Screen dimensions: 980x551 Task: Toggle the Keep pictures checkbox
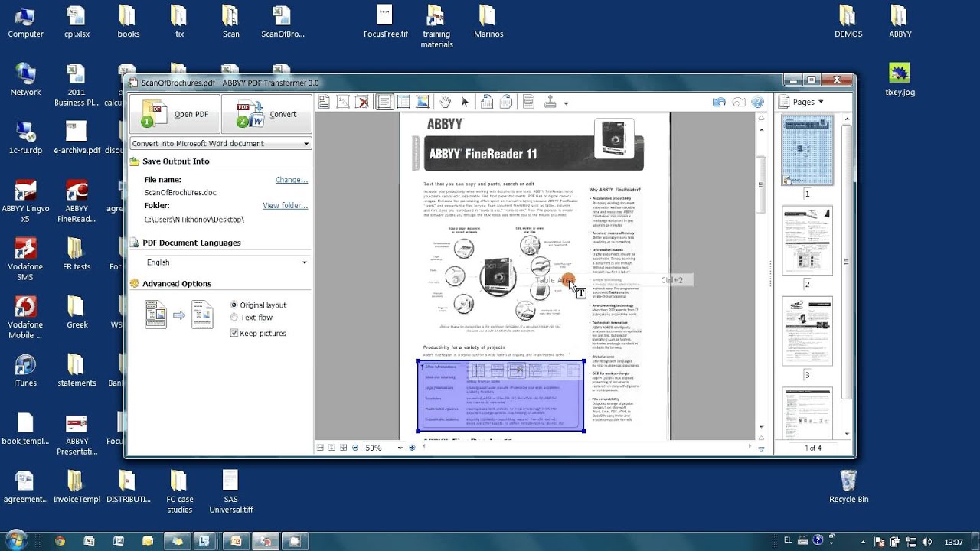click(x=234, y=333)
